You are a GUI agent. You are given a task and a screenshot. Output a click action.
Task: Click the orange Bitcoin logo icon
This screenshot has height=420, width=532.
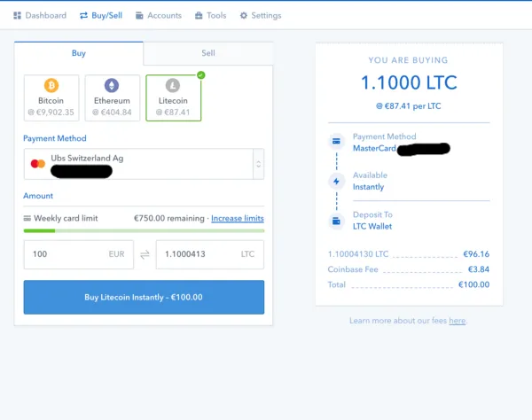pyautogui.click(x=51, y=85)
